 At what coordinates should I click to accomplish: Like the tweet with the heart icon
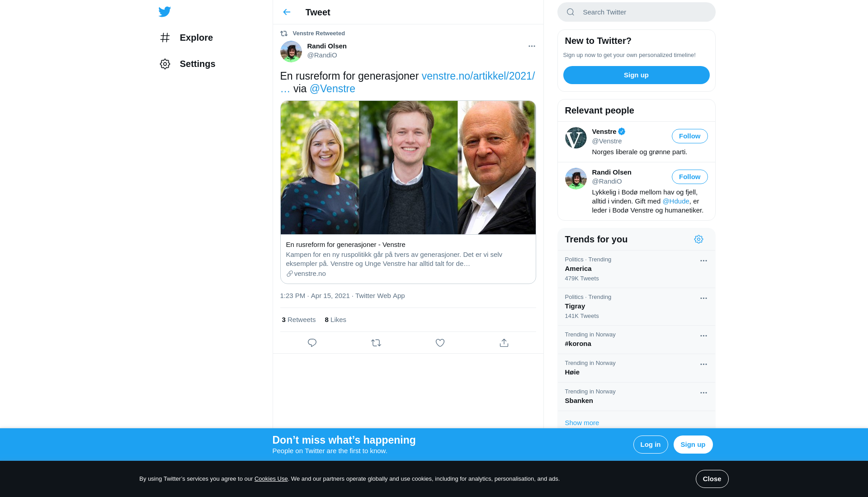pos(440,343)
